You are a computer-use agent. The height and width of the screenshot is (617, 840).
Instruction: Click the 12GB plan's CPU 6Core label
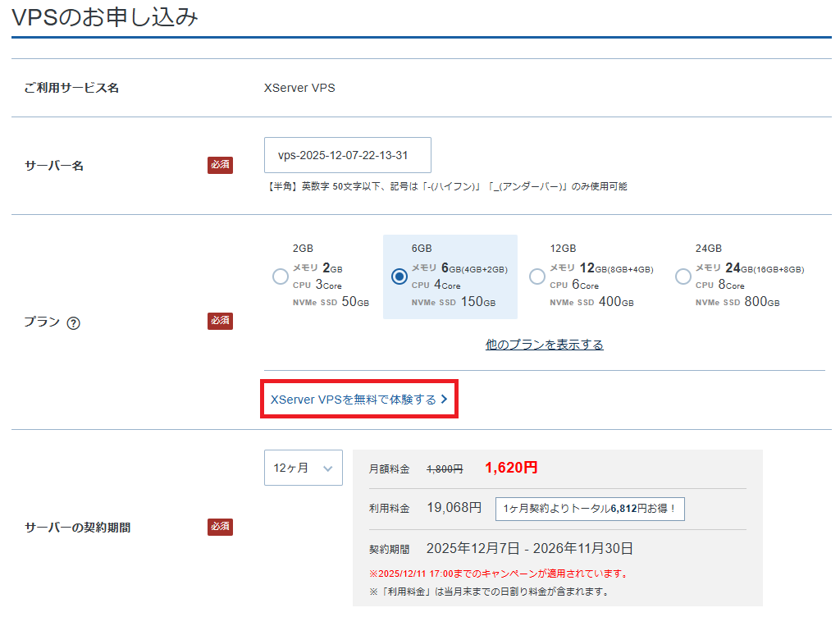click(x=574, y=286)
